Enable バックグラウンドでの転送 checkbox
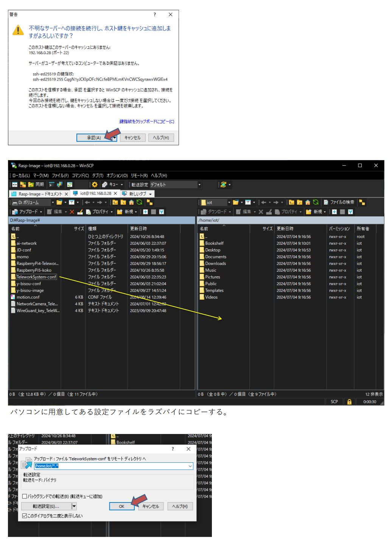 click(x=25, y=496)
